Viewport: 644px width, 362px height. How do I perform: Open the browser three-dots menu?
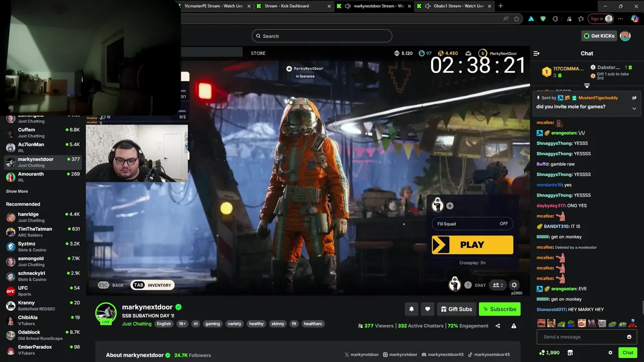pyautogui.click(x=620, y=19)
